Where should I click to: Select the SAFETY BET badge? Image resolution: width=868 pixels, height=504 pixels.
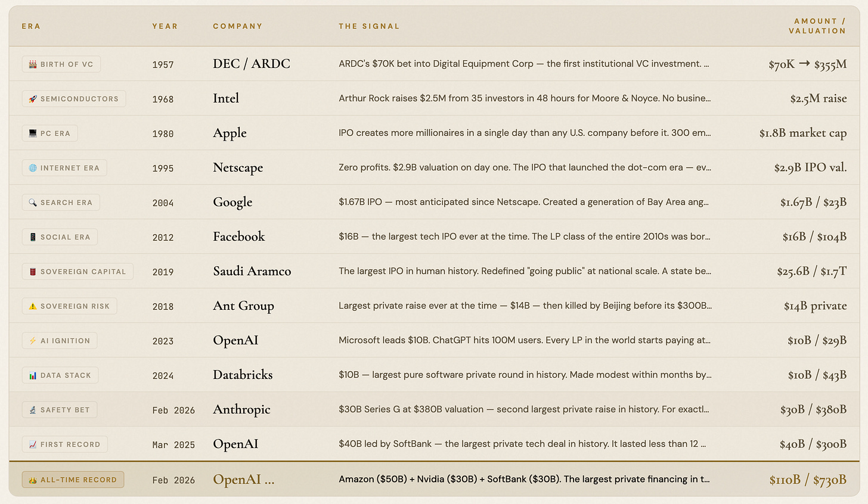[x=60, y=410]
